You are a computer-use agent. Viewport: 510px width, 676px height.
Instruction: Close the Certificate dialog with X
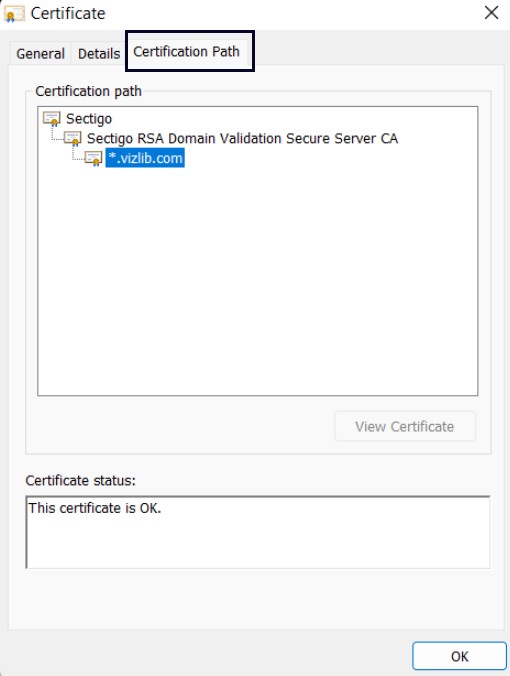pyautogui.click(x=491, y=13)
